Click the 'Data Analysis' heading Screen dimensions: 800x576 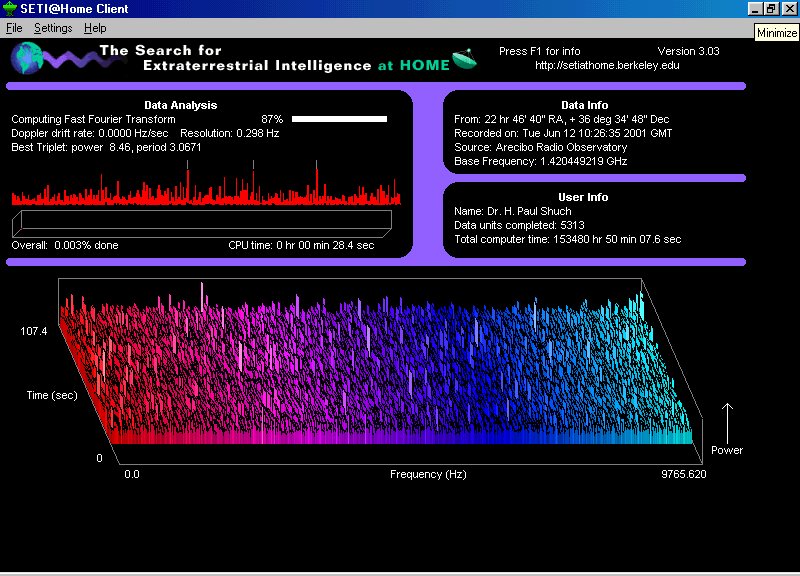[x=181, y=105]
